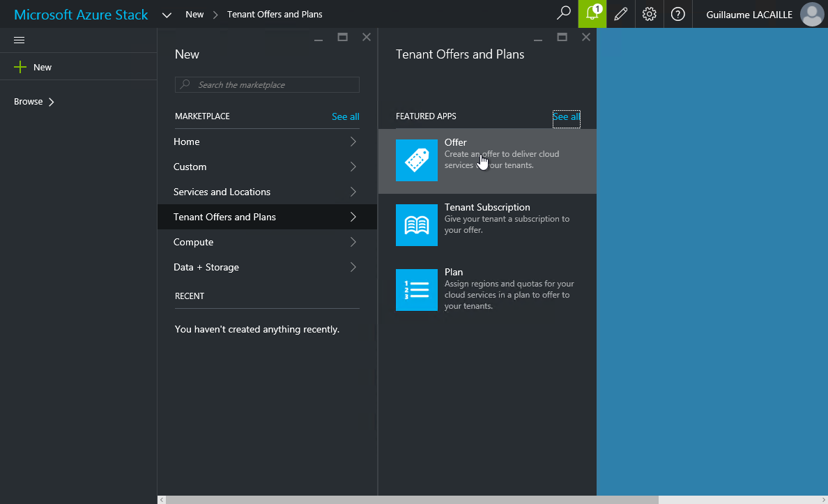
Task: Click the MARKETPLACE section heading
Action: tap(202, 116)
